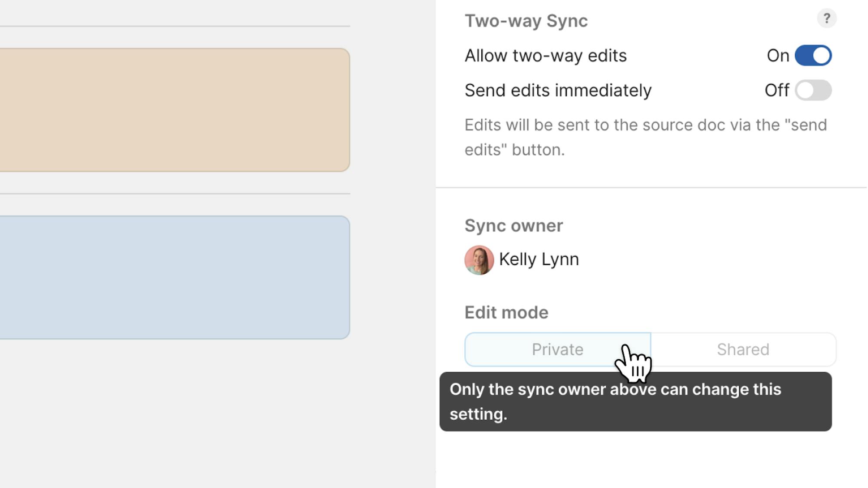Click the Allow two-way edits label
The height and width of the screenshot is (488, 868).
click(546, 56)
